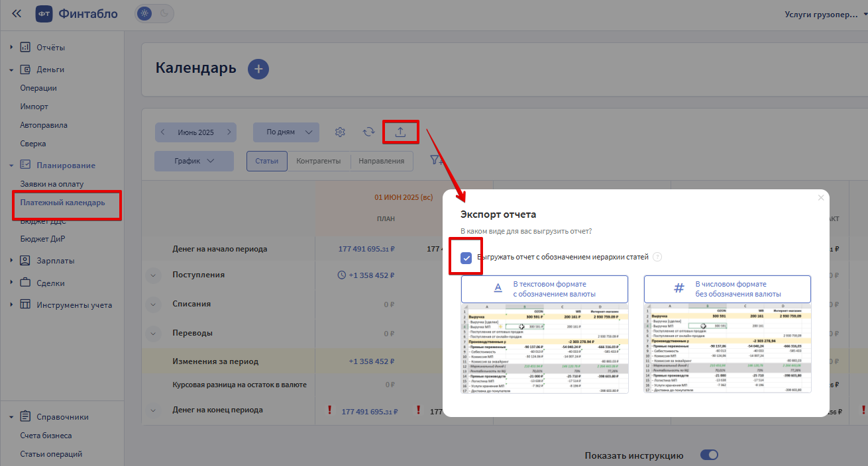This screenshot has width=868, height=466.
Task: Add new calendar entry with plus button
Action: pyautogui.click(x=258, y=69)
